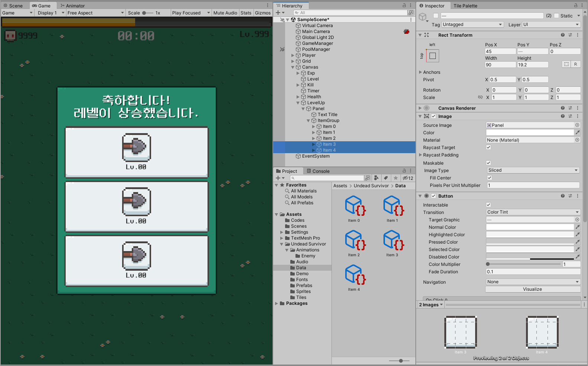Open Button component help icon
Screen dimensions: 588x366
pos(563,196)
